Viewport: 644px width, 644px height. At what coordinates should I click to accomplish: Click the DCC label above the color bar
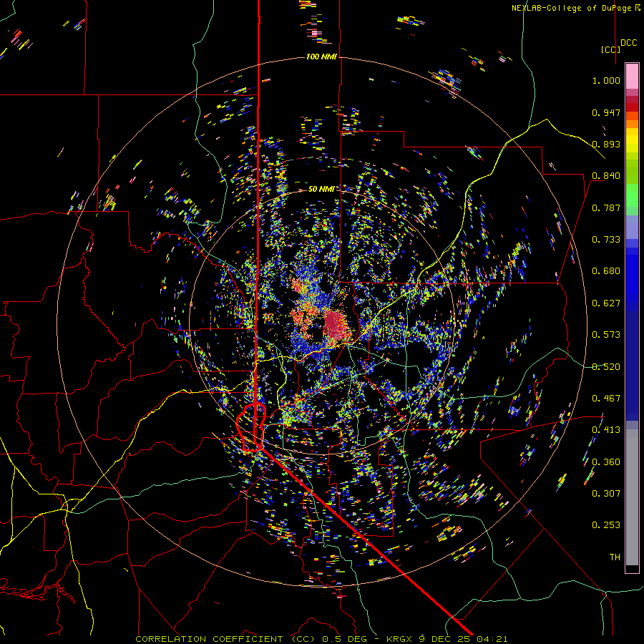(629, 43)
